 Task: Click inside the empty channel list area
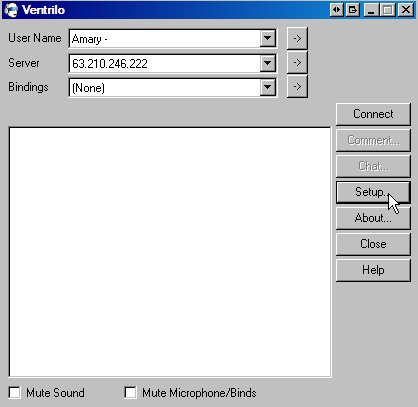[x=170, y=252]
